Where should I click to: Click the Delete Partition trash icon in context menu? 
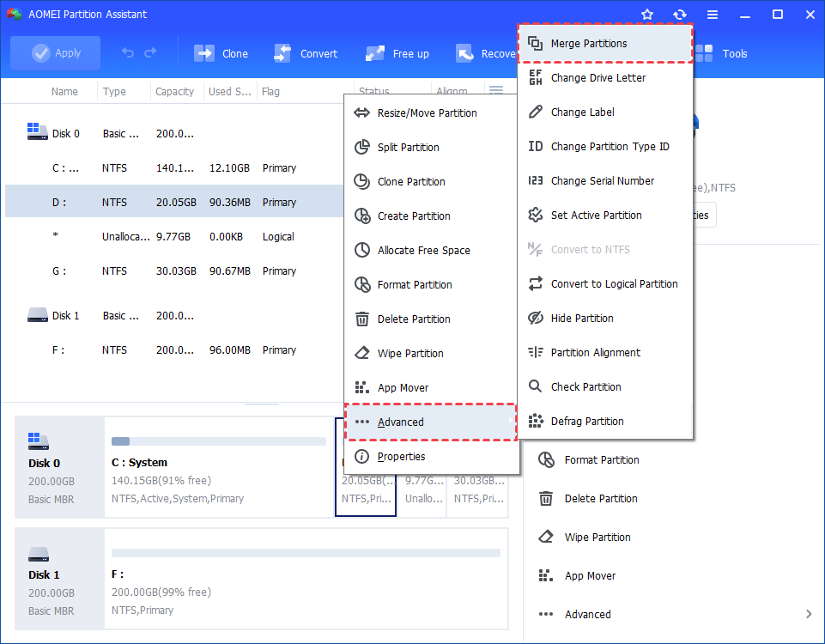[x=361, y=319]
